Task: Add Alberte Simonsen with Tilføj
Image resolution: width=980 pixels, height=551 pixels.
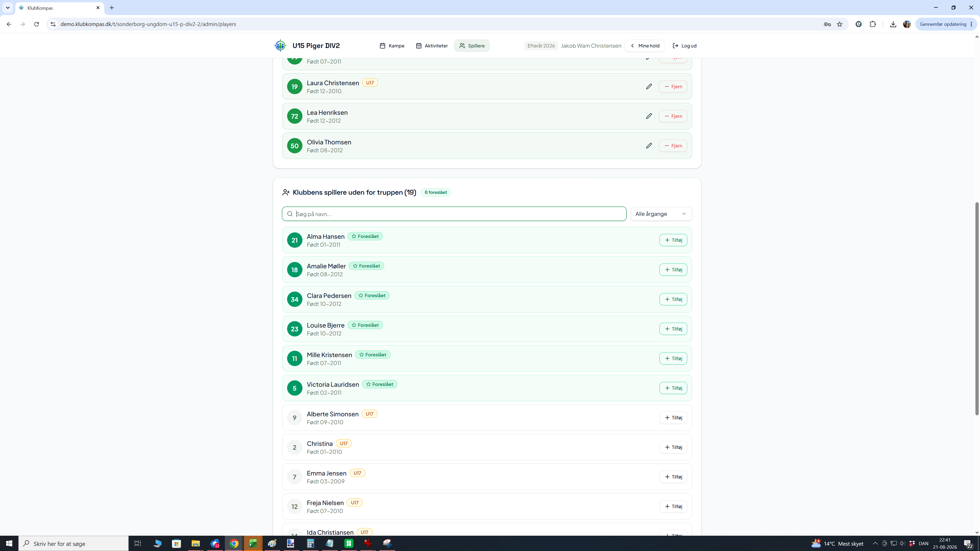Action: (x=673, y=418)
